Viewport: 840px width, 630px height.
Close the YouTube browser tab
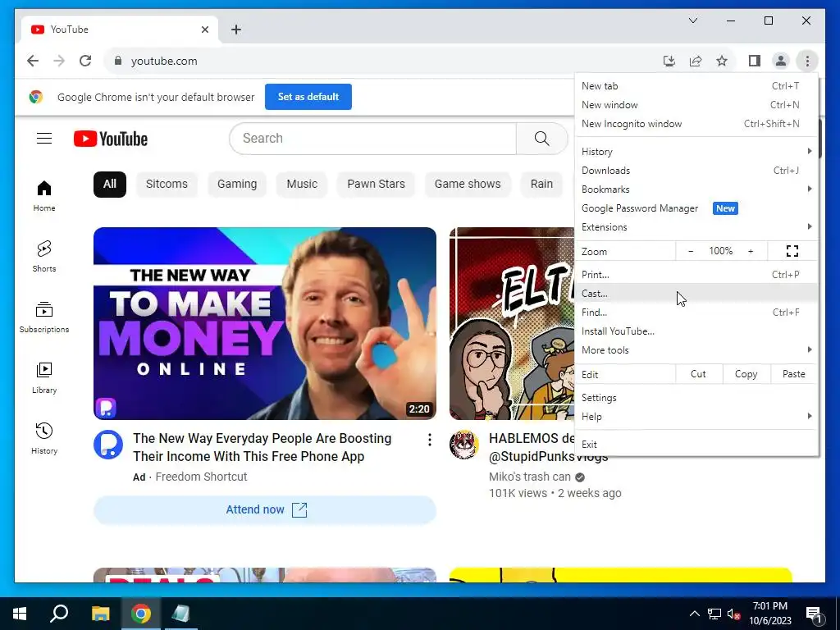(204, 30)
